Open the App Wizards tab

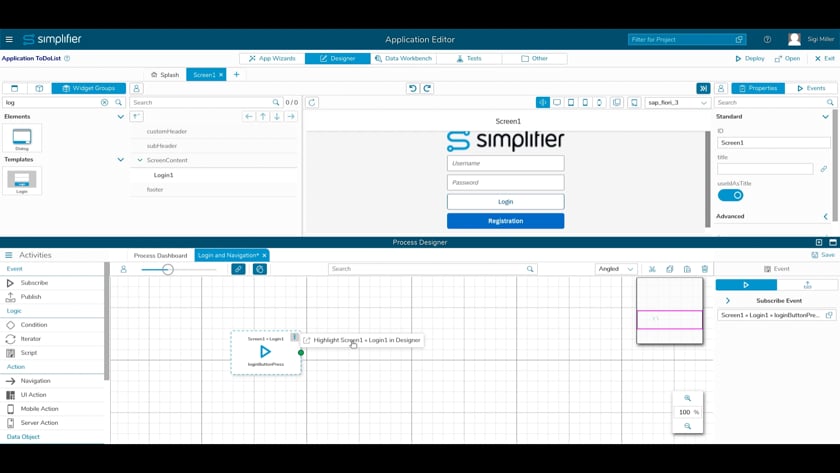click(272, 58)
